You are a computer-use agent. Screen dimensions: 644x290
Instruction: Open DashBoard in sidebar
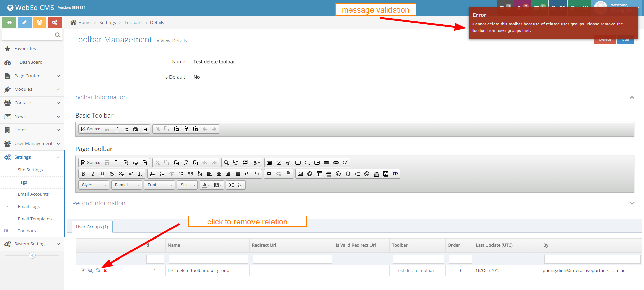pyautogui.click(x=31, y=62)
